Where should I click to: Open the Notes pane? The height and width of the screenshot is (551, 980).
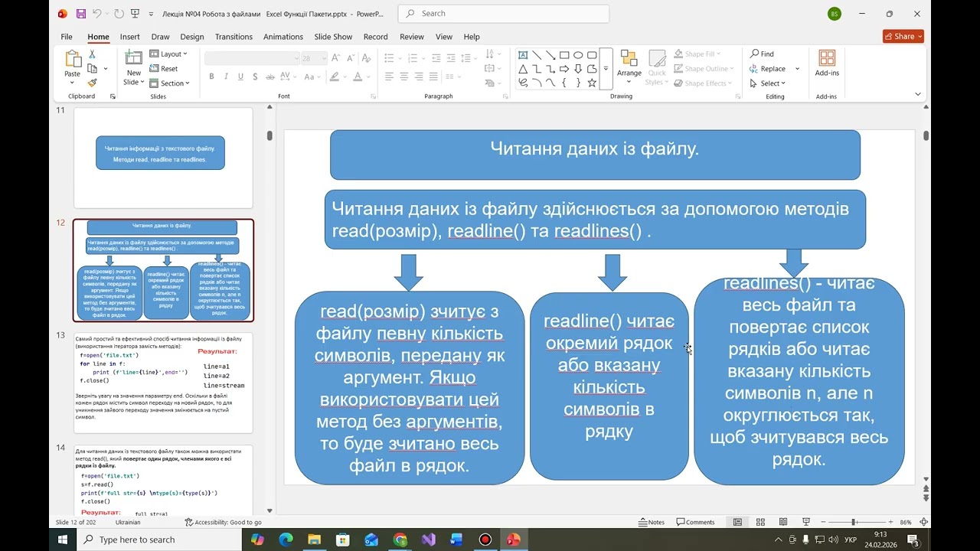click(652, 522)
